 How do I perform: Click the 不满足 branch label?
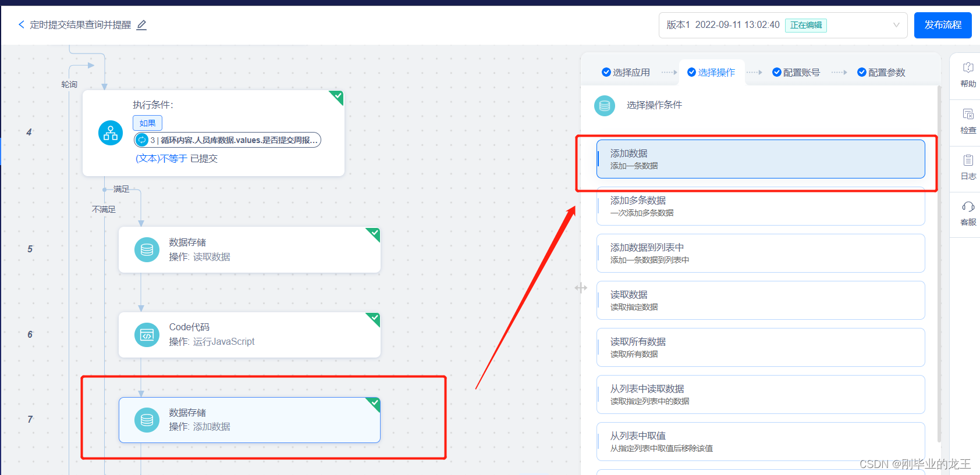(x=104, y=209)
